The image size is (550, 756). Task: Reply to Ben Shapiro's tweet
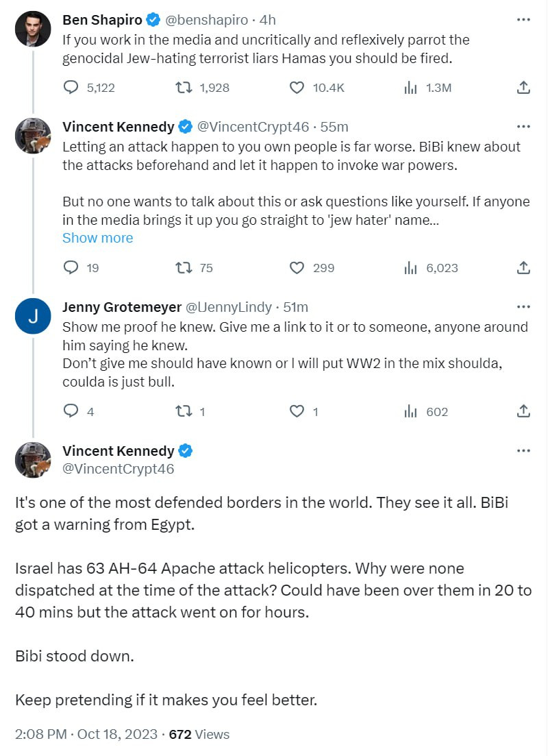click(71, 88)
